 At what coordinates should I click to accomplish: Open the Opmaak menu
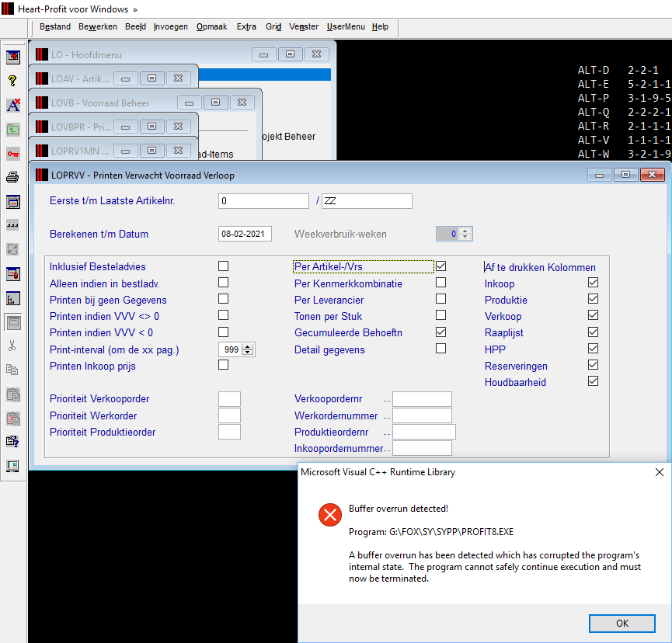(212, 26)
